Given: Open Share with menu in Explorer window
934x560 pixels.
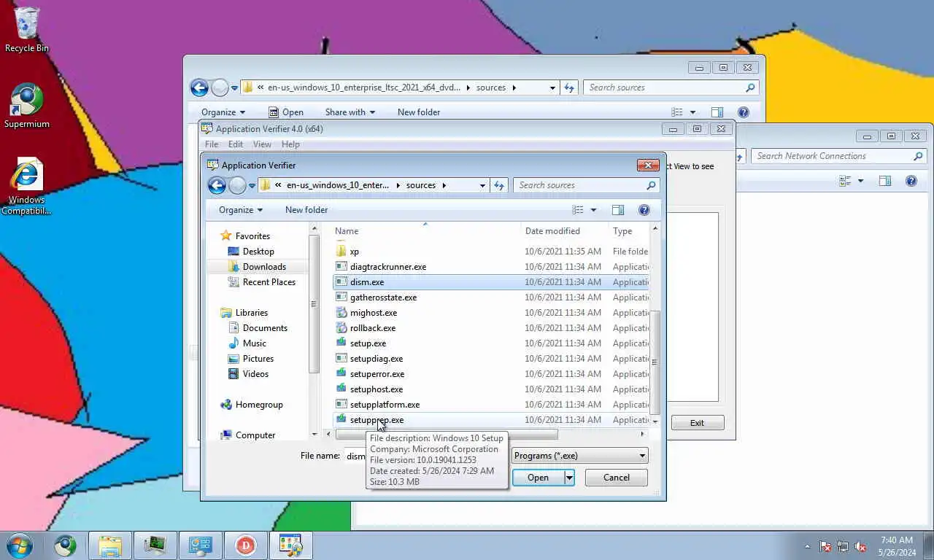Looking at the screenshot, I should click(350, 112).
